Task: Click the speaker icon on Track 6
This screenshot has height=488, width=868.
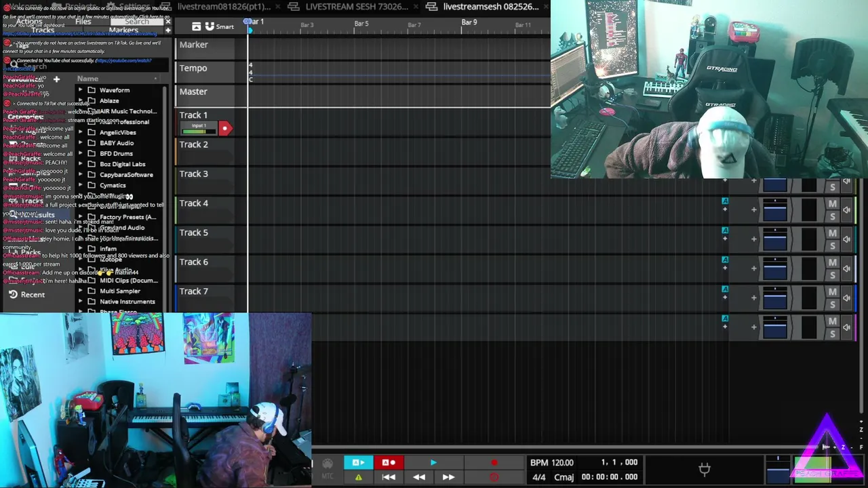Action: pos(846,268)
